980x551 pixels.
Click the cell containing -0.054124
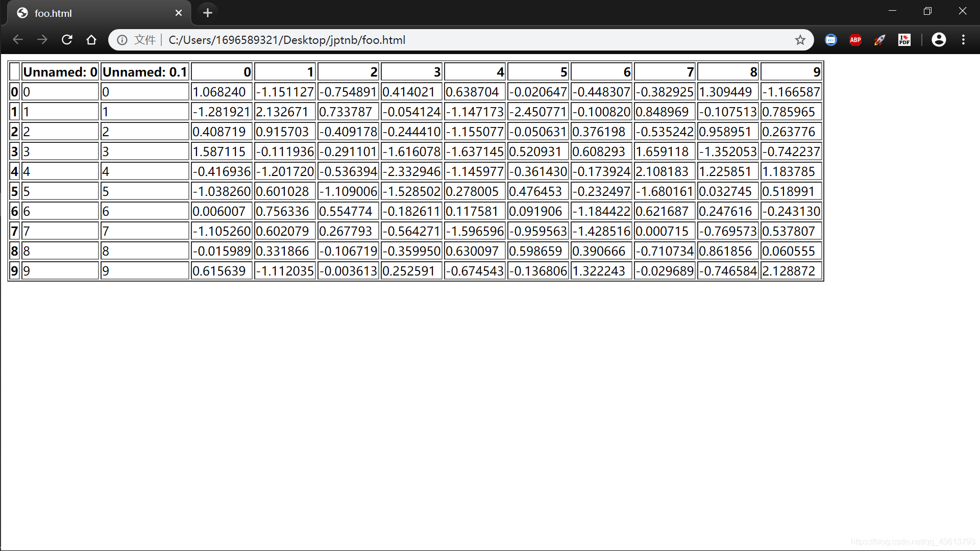click(x=411, y=112)
